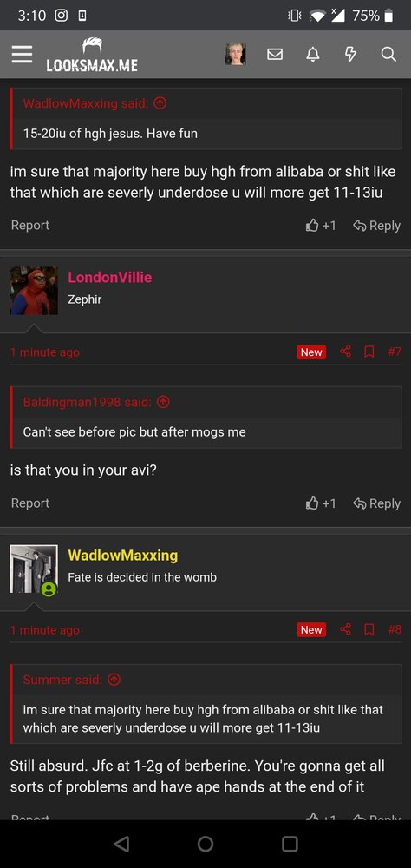Share post #8 via share icon
The height and width of the screenshot is (868, 411).
click(x=346, y=629)
